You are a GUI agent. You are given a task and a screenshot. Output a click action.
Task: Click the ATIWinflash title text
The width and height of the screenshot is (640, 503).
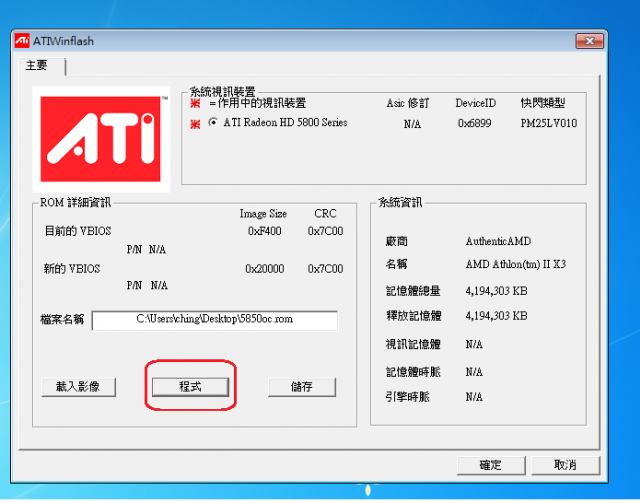[x=63, y=41]
